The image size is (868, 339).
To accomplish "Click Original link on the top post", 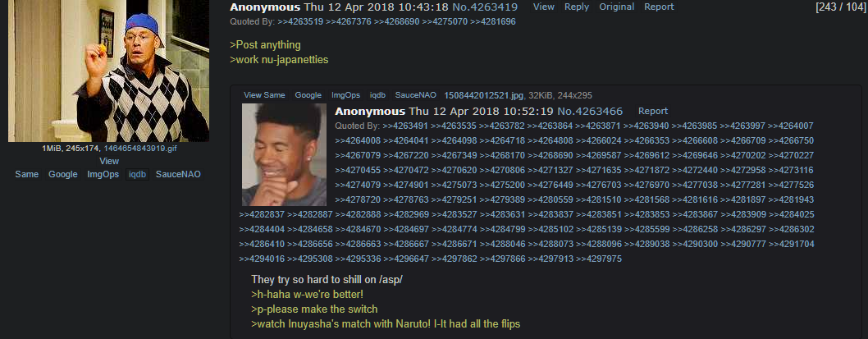I will (x=617, y=7).
